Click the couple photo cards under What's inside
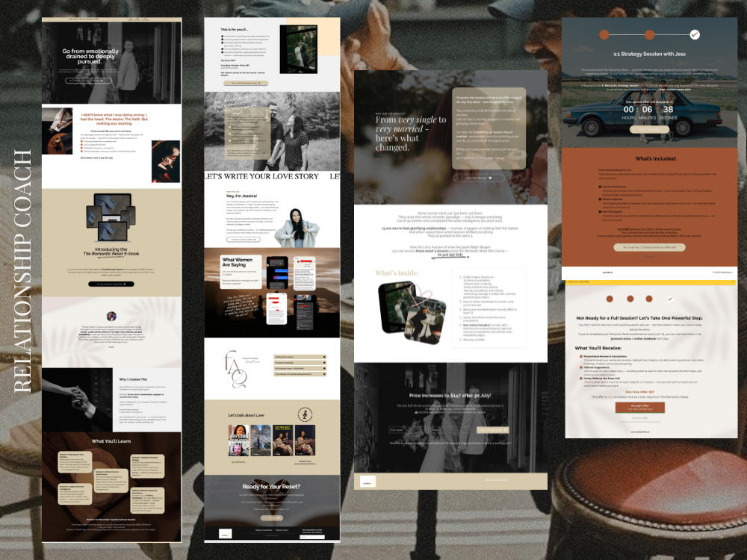This screenshot has width=747, height=560. click(412, 312)
